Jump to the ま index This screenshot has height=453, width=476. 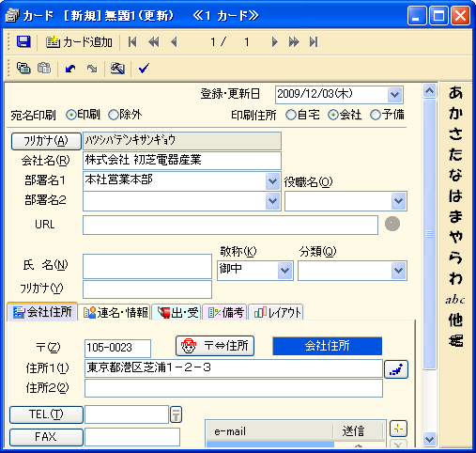click(455, 216)
